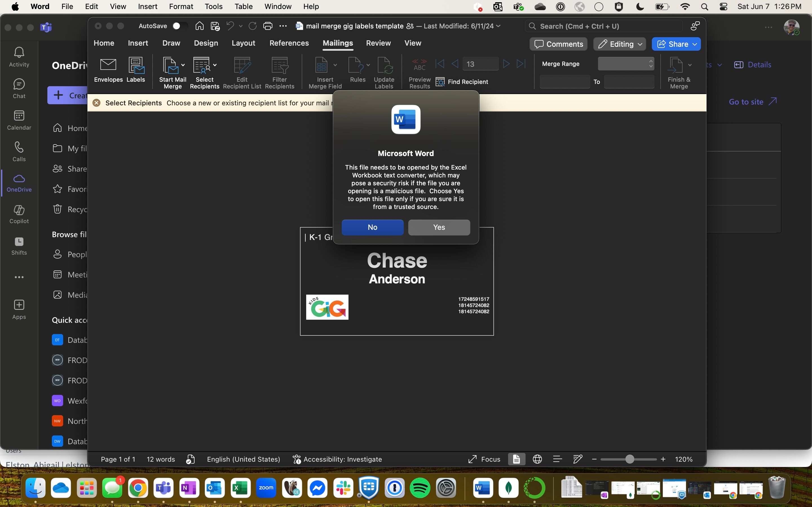Click the Accessibility Investigate status icon

click(296, 459)
